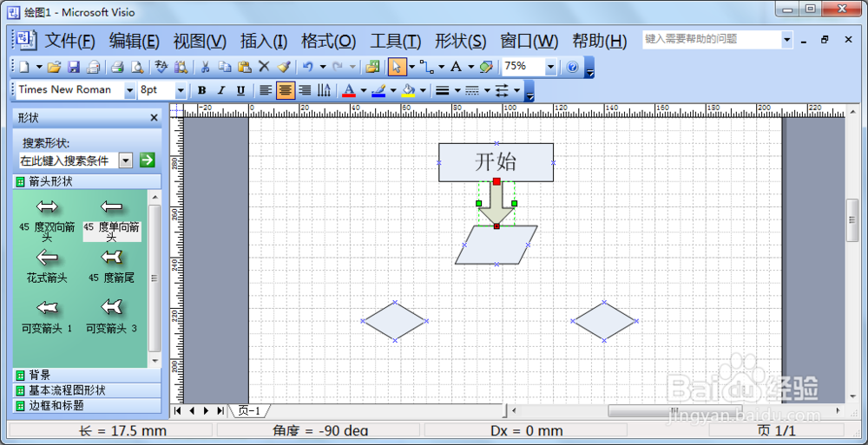Apply the red font color
This screenshot has width=868, height=445.
pos(349,90)
